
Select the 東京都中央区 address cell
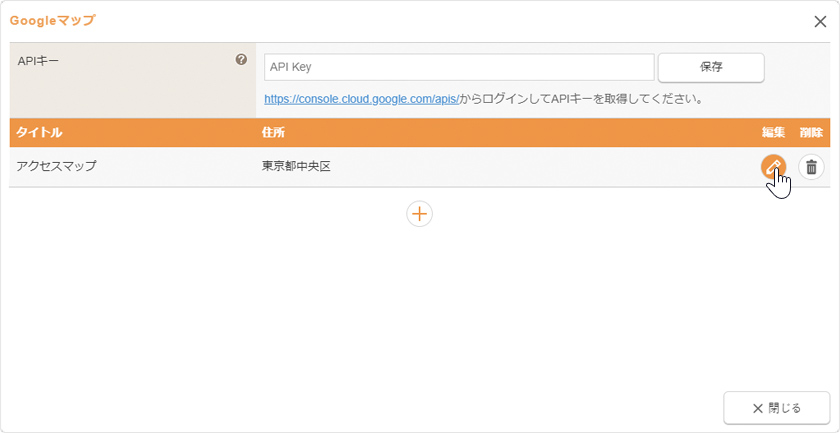click(x=296, y=167)
